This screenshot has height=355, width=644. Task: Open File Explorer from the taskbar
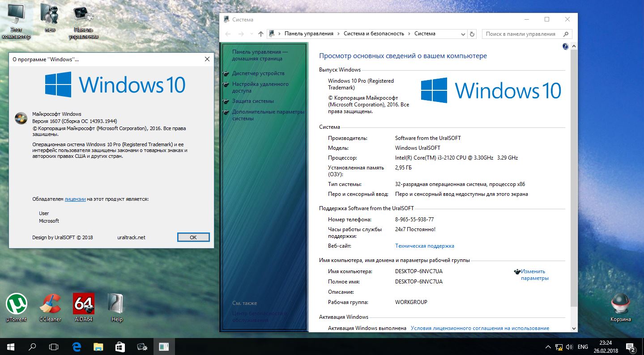click(x=98, y=347)
